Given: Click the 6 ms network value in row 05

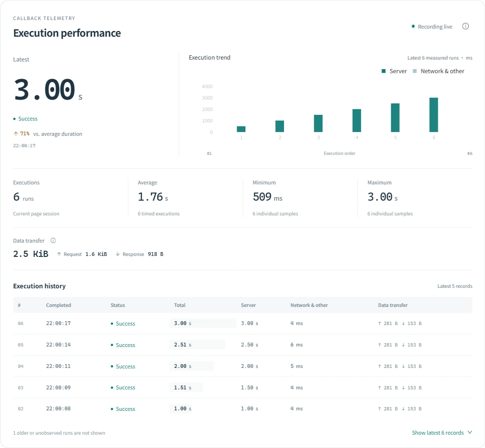Looking at the screenshot, I should pyautogui.click(x=297, y=345).
